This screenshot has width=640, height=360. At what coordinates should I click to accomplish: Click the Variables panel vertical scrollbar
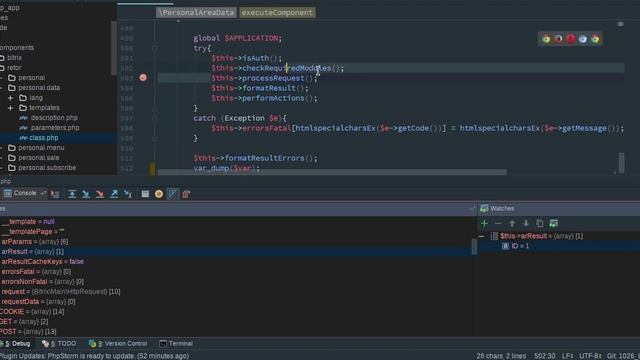pos(474,247)
